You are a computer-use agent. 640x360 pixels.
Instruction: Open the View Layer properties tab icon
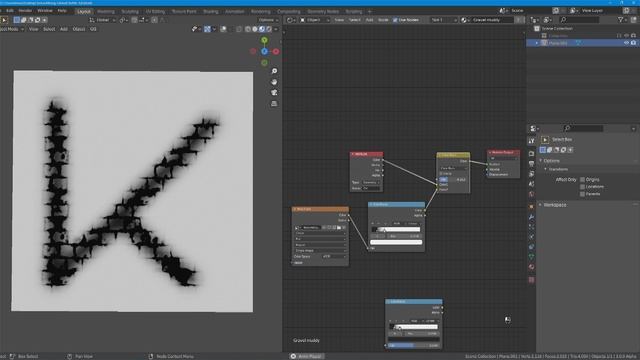pos(531,174)
